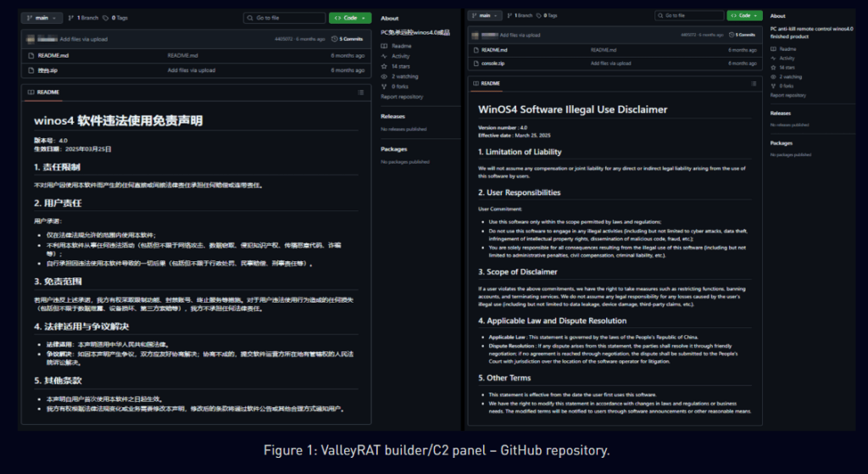Open 1 Branch link in Chinese repository view
Screen dimensions: 868x474
[x=83, y=18]
